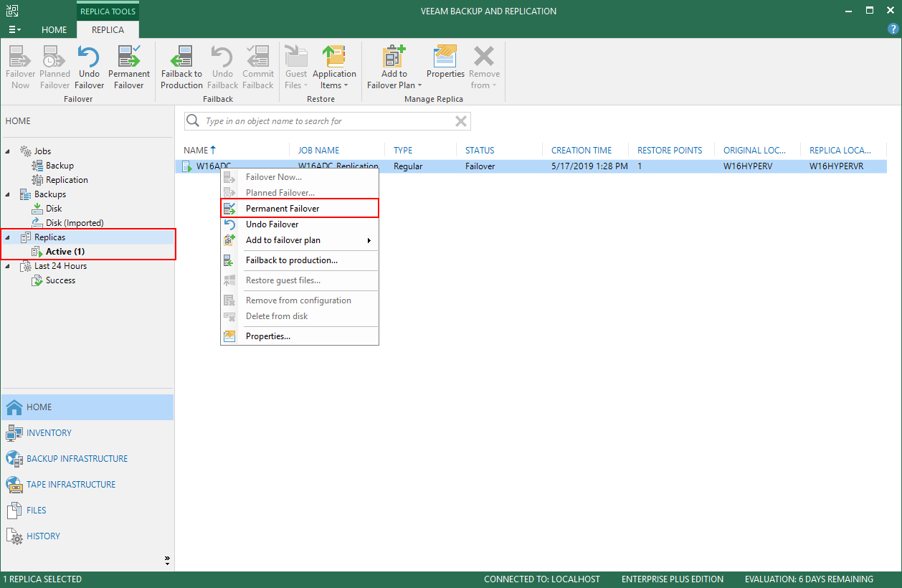Click the Undo Failover ribbon button
Image resolution: width=902 pixels, height=588 pixels.
89,67
